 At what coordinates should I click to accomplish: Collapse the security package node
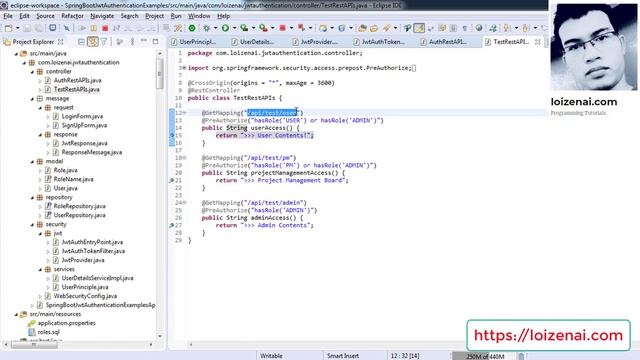32,224
